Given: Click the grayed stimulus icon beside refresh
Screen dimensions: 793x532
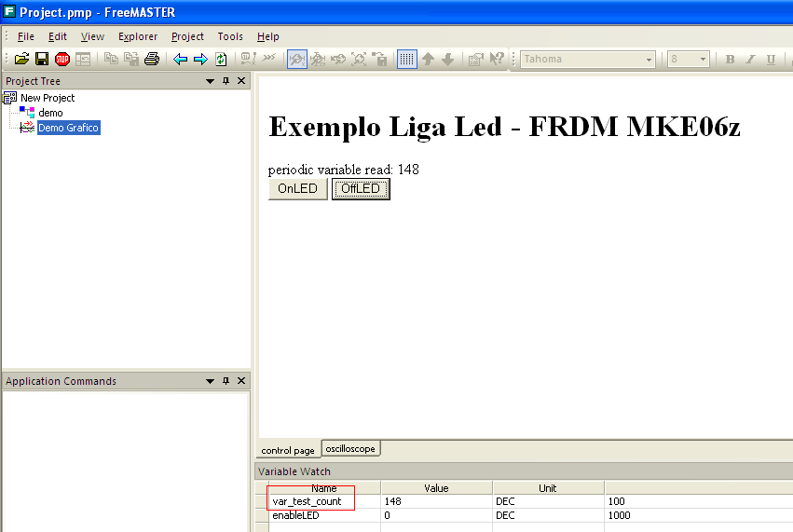Looking at the screenshot, I should 248,60.
